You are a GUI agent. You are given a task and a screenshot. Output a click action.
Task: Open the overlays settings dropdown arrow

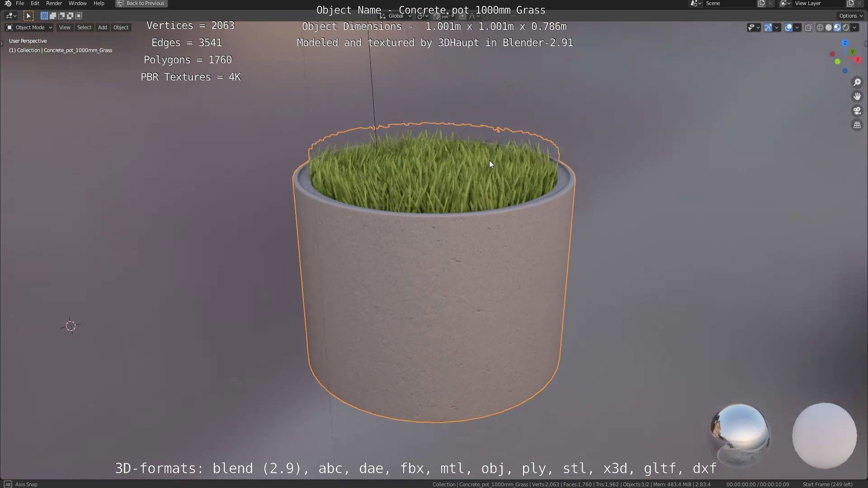(x=797, y=28)
